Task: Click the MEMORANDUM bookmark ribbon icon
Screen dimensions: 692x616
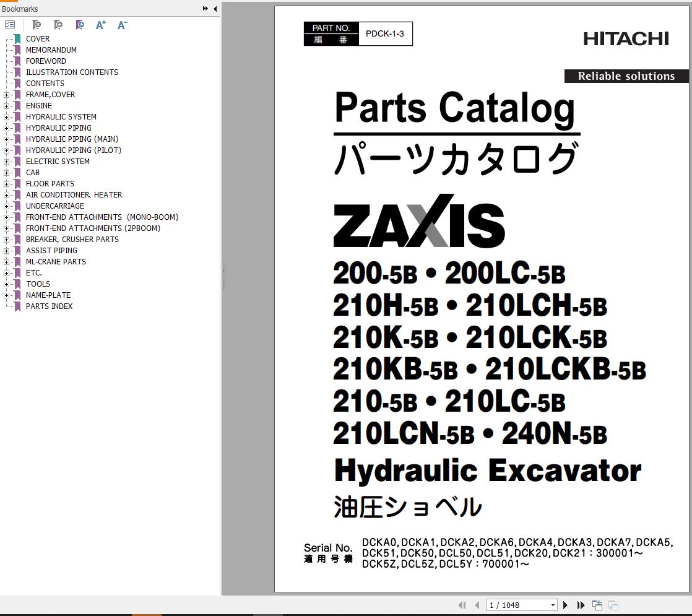Action: pos(18,50)
